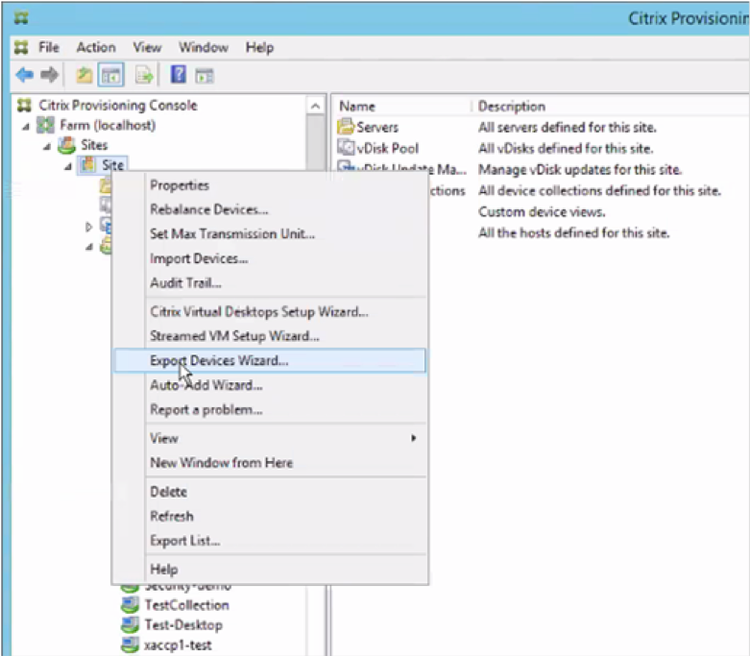Select the Servers row in list
Image resolution: width=750 pixels, height=656 pixels.
(x=377, y=127)
